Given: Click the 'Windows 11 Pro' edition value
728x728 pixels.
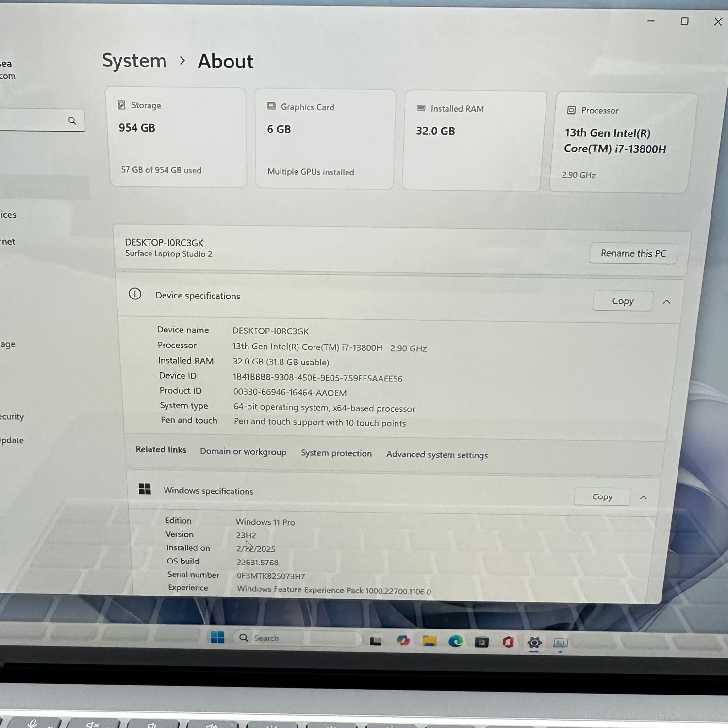Looking at the screenshot, I should (265, 522).
